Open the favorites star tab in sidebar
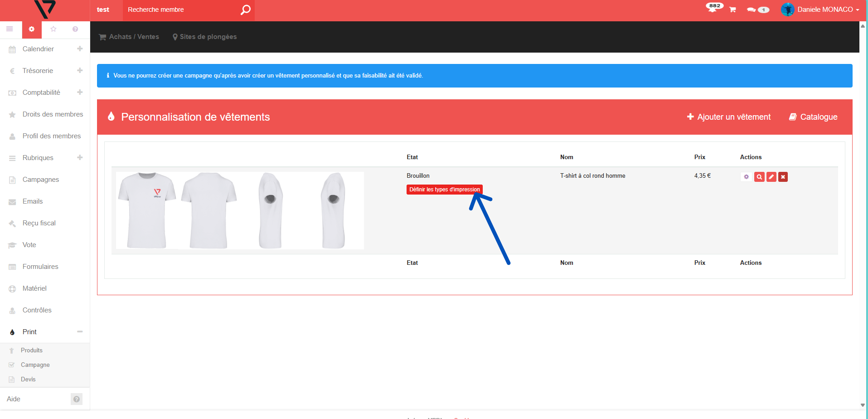Viewport: 868px width, 419px height. pos(53,29)
